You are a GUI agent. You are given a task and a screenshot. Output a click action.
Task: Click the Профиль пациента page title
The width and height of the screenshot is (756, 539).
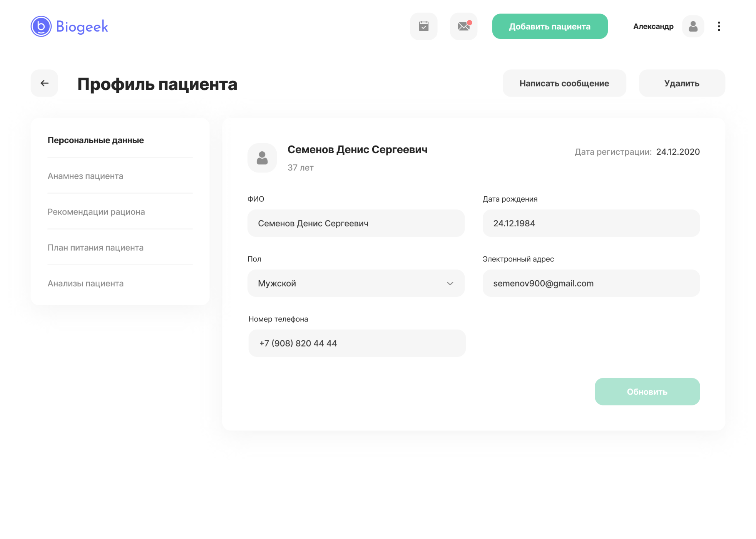pos(157,84)
